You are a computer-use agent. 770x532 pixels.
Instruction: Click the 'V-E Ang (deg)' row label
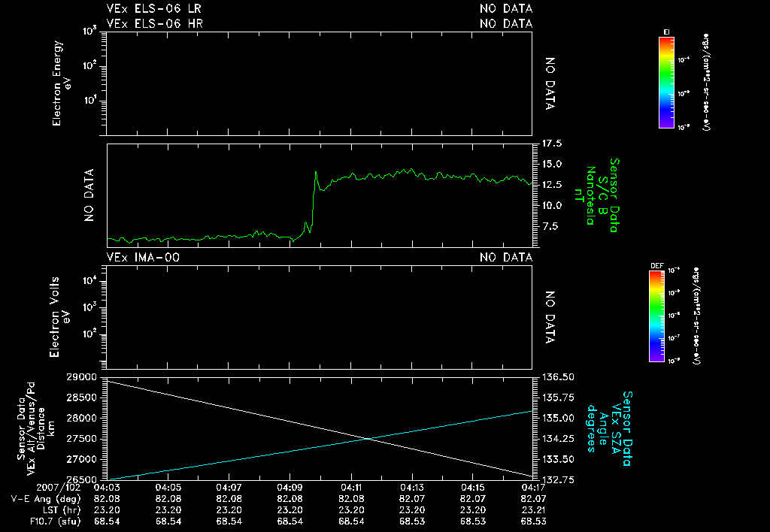[x=46, y=499]
